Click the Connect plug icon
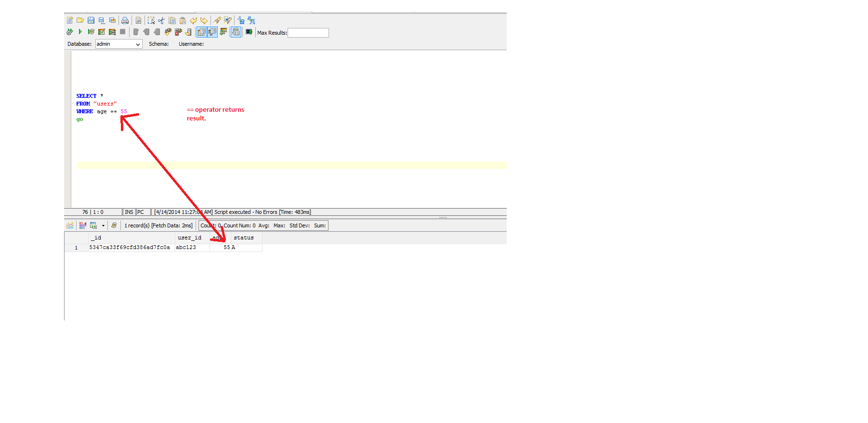Viewport: 868px width, 423px height. coord(168,32)
